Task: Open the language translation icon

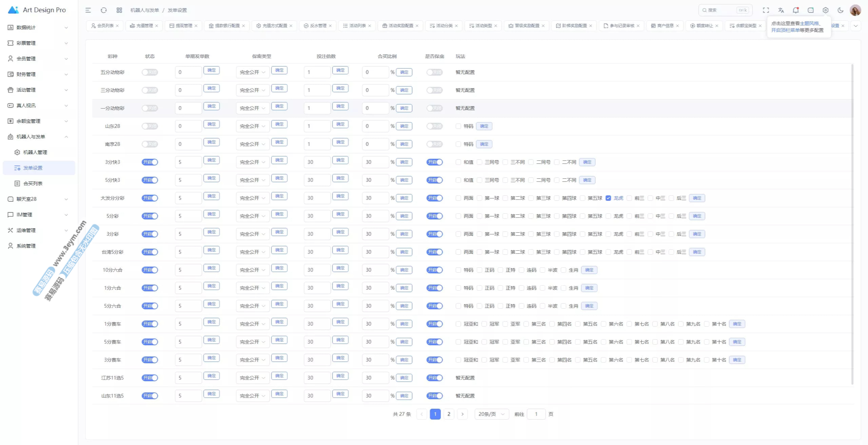Action: click(x=781, y=10)
